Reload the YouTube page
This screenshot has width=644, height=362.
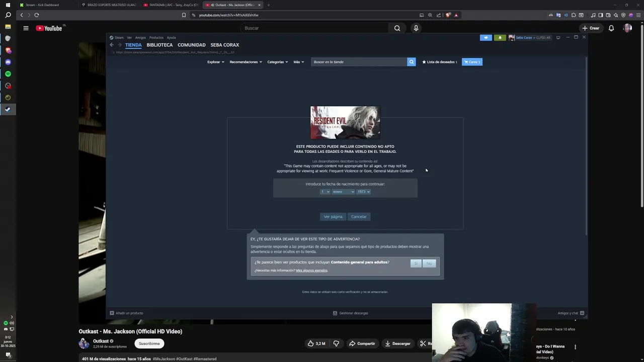pyautogui.click(x=37, y=15)
